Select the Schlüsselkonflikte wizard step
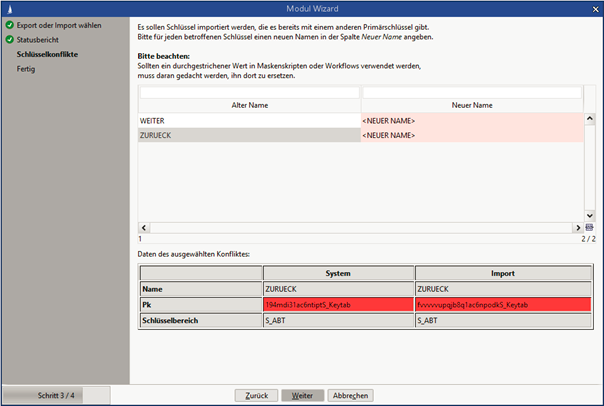 (47, 54)
